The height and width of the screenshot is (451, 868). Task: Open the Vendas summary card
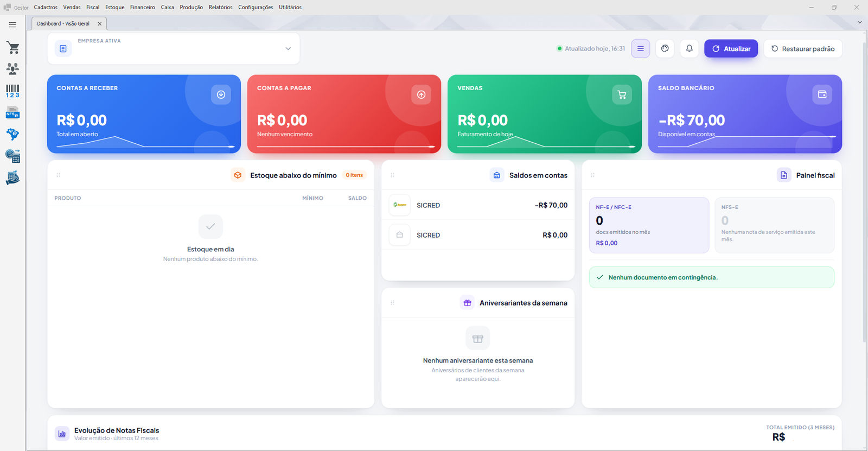545,114
